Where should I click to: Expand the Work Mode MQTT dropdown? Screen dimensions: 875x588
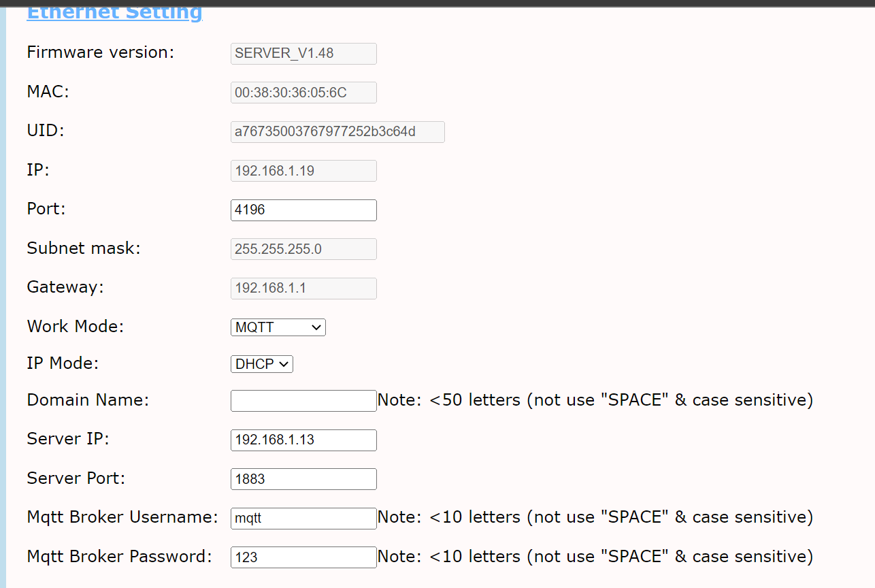point(278,327)
